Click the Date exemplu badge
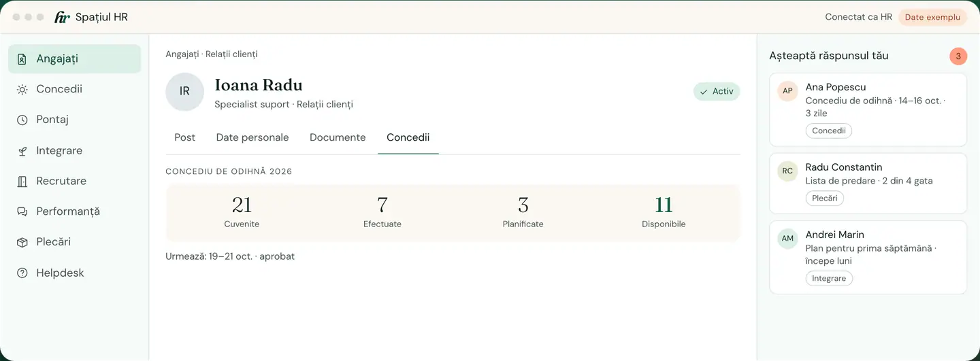 pos(932,17)
